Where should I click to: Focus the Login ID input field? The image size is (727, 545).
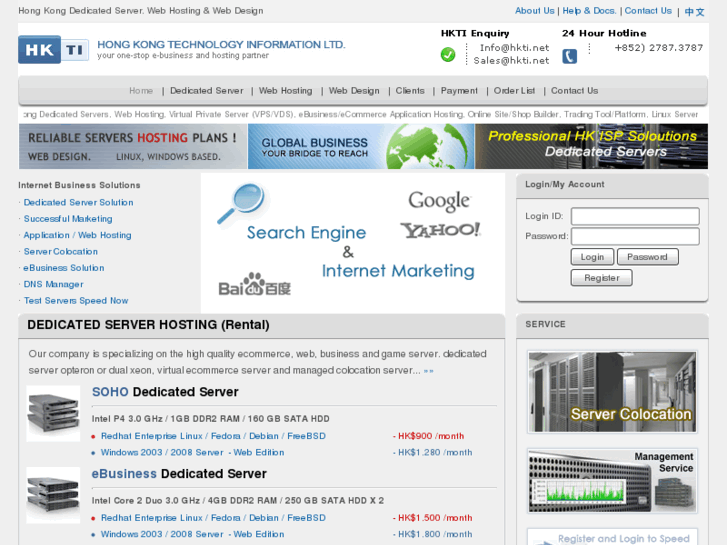(635, 216)
